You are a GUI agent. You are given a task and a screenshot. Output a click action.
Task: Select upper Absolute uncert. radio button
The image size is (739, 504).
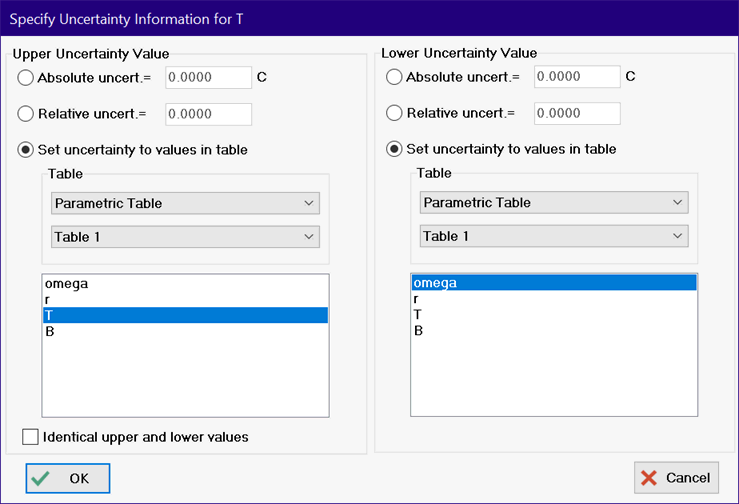26,78
